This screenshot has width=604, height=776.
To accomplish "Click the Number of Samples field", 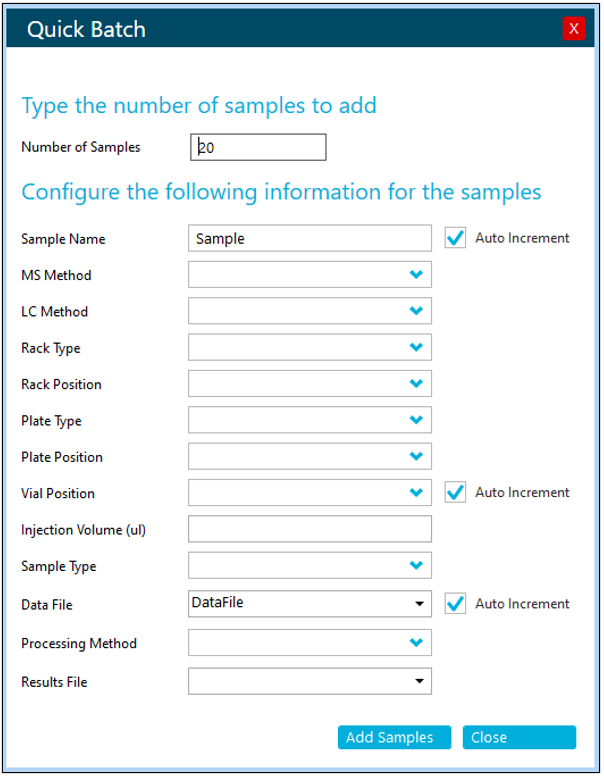I will [258, 147].
